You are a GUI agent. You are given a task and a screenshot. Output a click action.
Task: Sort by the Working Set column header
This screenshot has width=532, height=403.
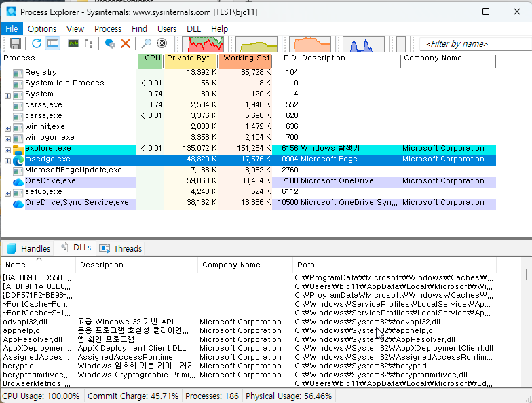[245, 58]
